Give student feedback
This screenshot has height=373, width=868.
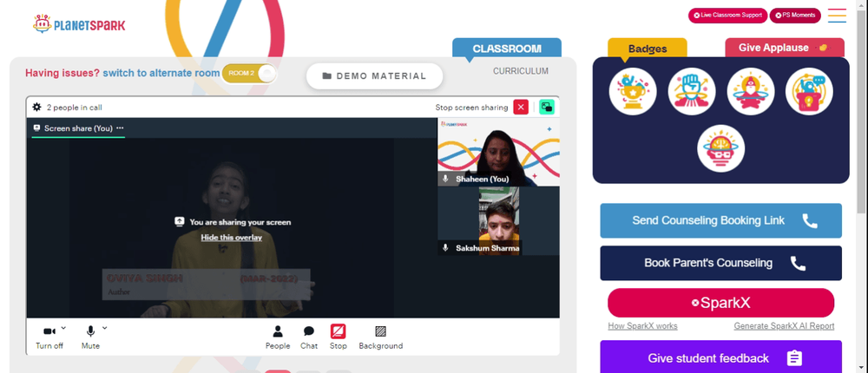point(720,357)
